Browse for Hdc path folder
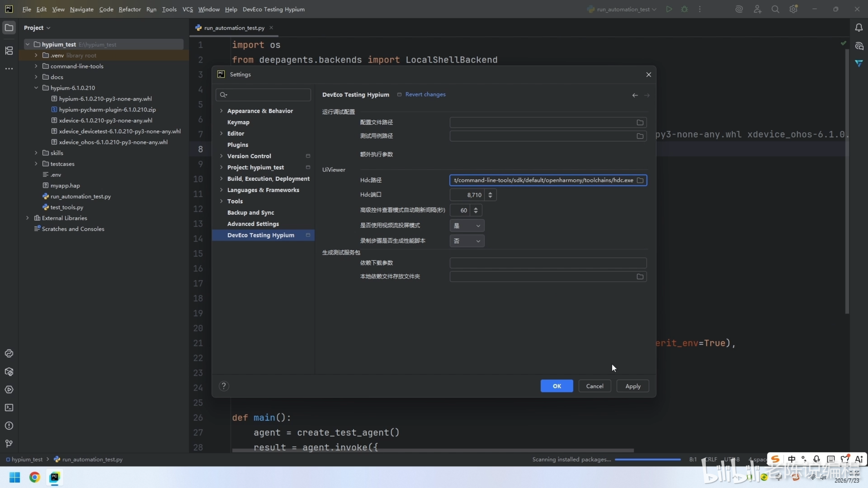The image size is (868, 488). [x=640, y=180]
